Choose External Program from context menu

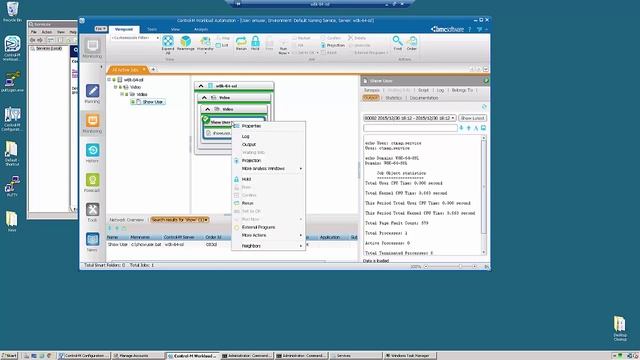[x=269, y=227]
